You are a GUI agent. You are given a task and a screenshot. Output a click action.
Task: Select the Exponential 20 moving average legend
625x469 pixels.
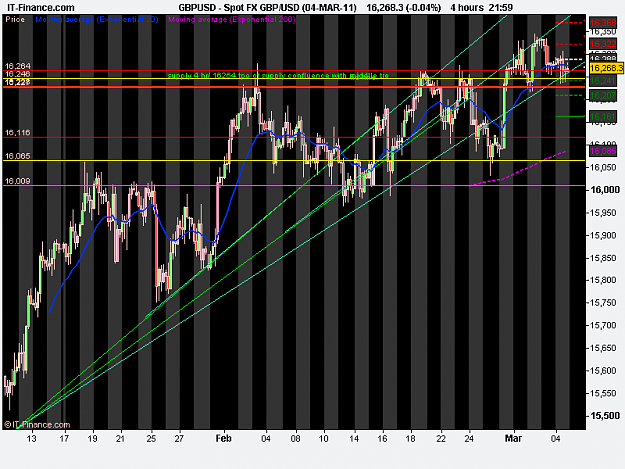[x=97, y=19]
